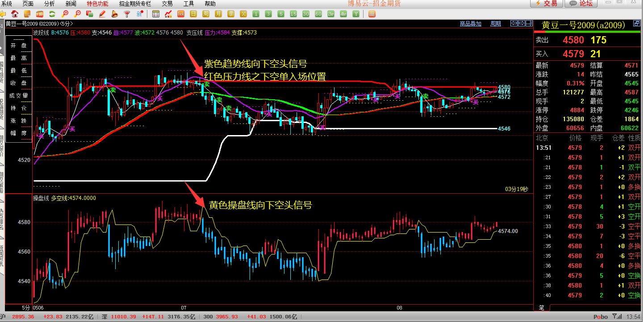Open the 招金期货专栏 menu
The height and width of the screenshot is (322, 644).
pos(135,4)
